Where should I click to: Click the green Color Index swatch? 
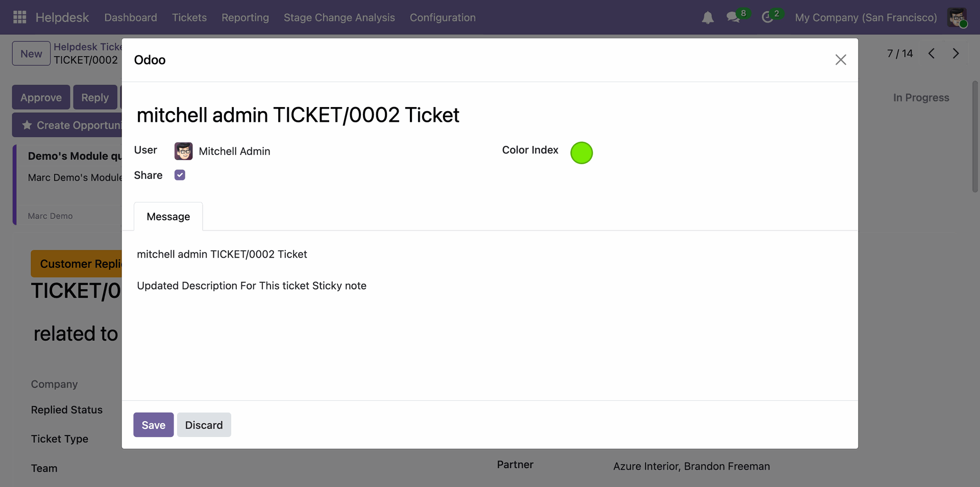tap(581, 153)
